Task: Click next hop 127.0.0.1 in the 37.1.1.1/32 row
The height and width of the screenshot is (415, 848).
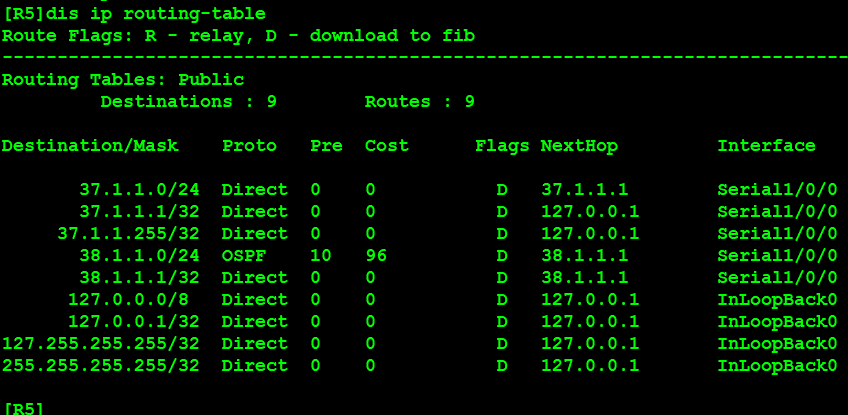Action: pyautogui.click(x=590, y=212)
